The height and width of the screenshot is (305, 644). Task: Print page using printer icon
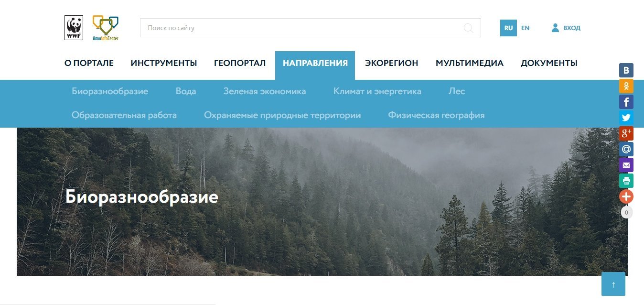[626, 181]
